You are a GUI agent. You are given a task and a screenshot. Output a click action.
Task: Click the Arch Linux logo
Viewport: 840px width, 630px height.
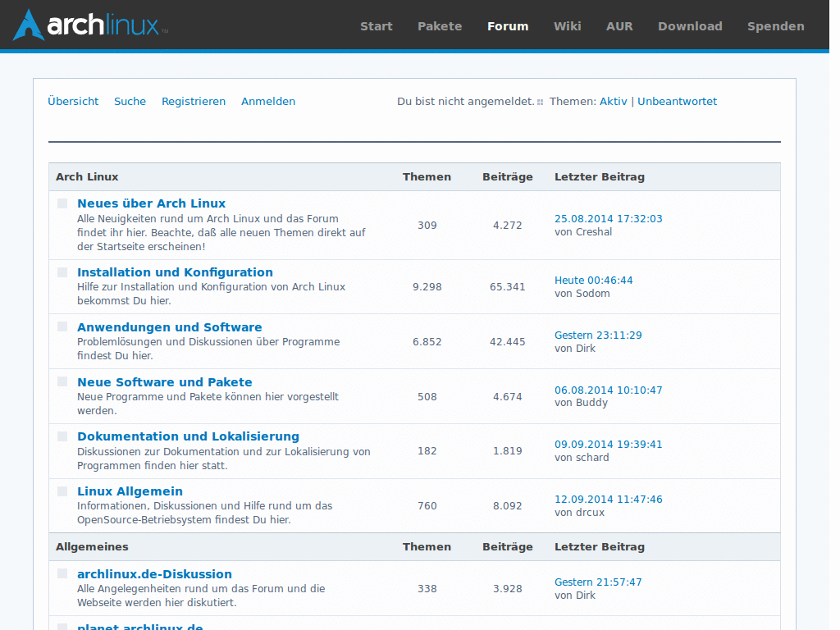pos(90,25)
